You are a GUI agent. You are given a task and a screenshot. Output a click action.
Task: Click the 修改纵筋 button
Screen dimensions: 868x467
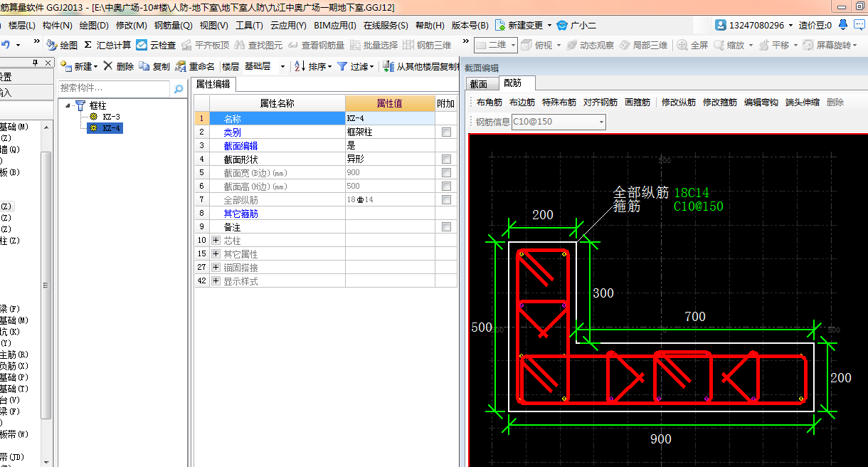[679, 103]
